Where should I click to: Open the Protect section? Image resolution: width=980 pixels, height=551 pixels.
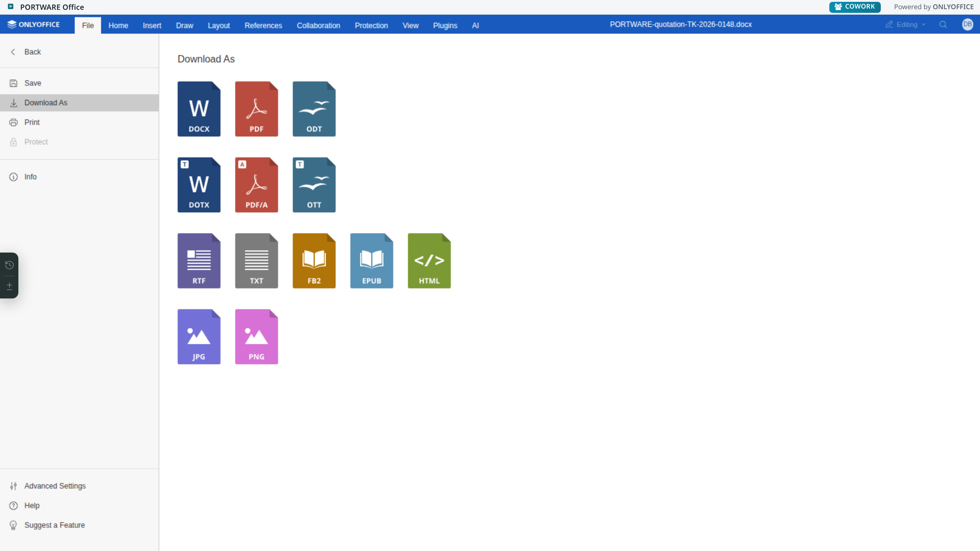79,142
